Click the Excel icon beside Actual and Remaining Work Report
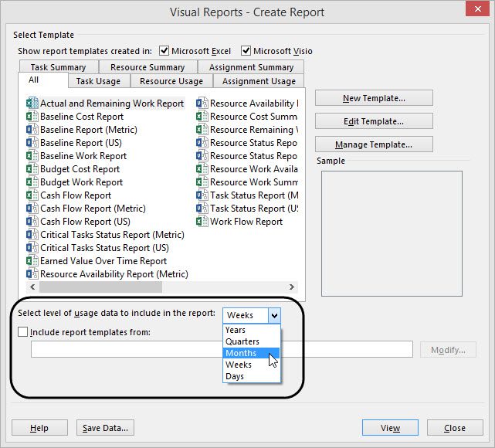Viewport: 495px width, 448px height. click(x=32, y=104)
